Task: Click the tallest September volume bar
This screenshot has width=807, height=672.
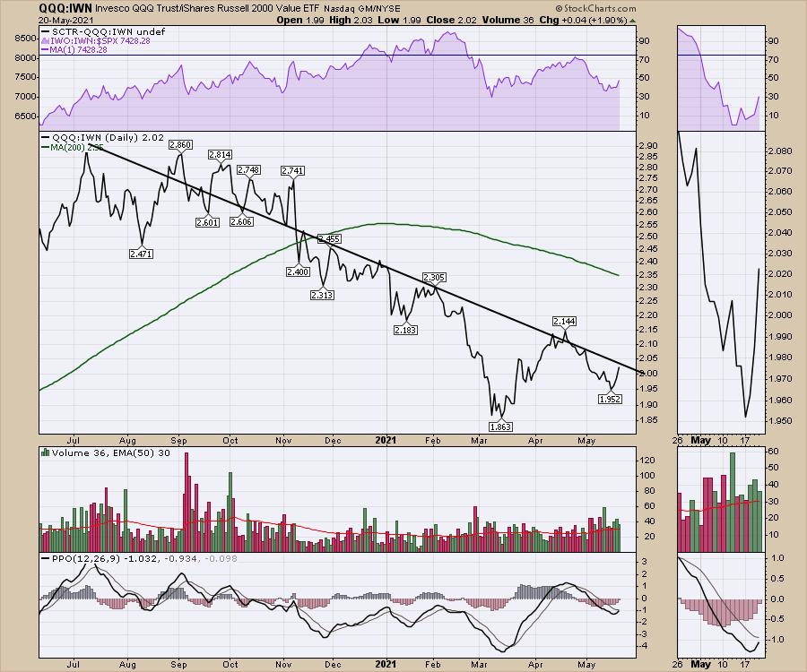Action: coord(187,502)
